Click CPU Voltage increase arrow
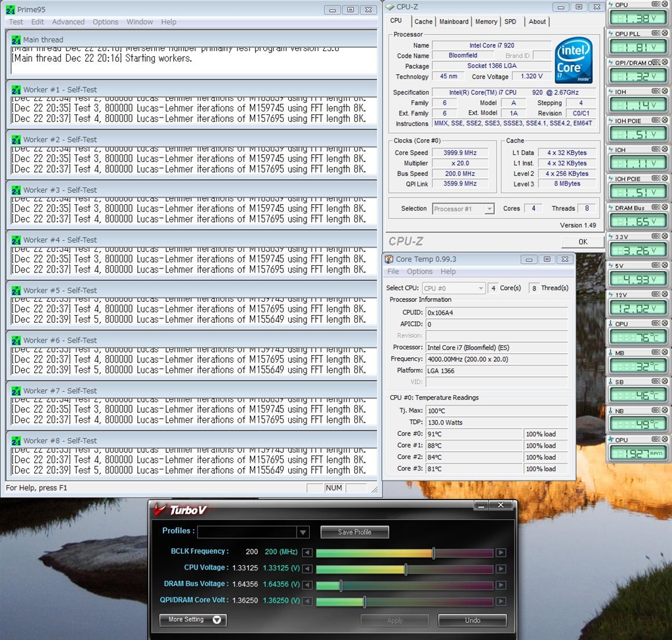Viewport: 672px width, 640px height. pyautogui.click(x=501, y=569)
